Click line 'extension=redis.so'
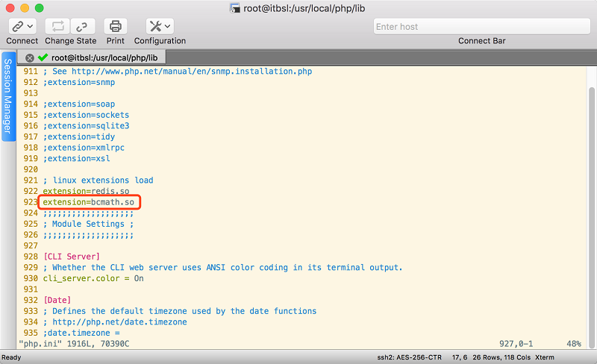The height and width of the screenshot is (364, 597). tap(86, 191)
